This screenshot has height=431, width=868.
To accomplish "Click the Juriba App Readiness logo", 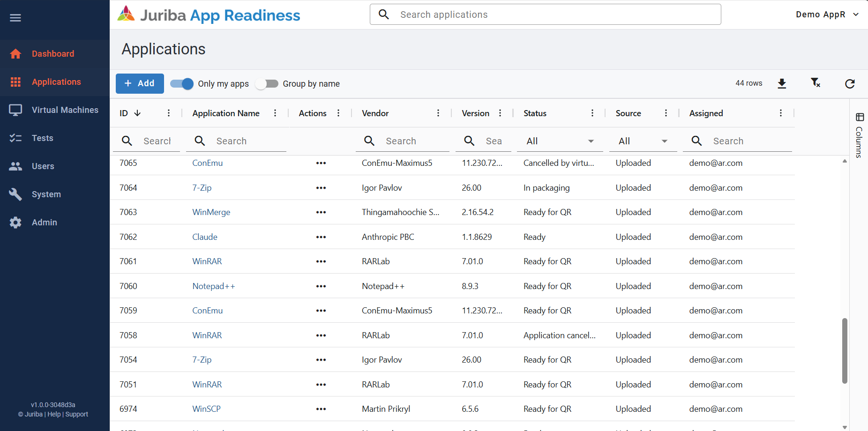I will click(209, 15).
